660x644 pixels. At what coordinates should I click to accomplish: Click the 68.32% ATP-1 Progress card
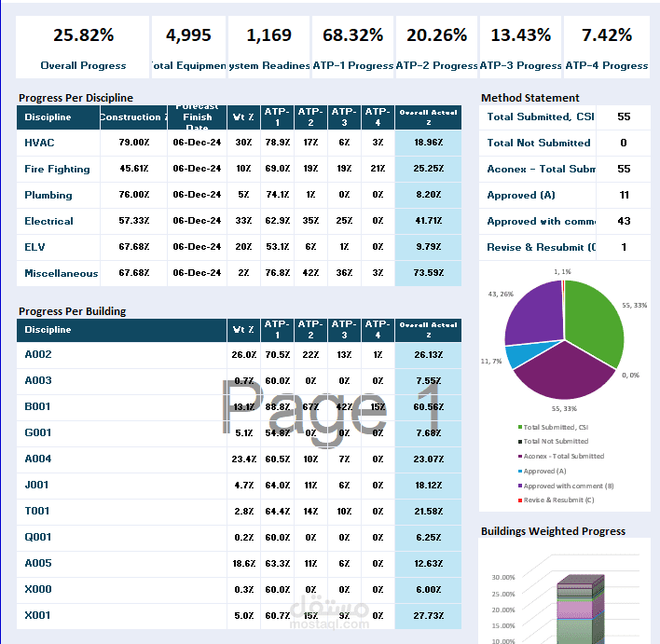[x=352, y=48]
